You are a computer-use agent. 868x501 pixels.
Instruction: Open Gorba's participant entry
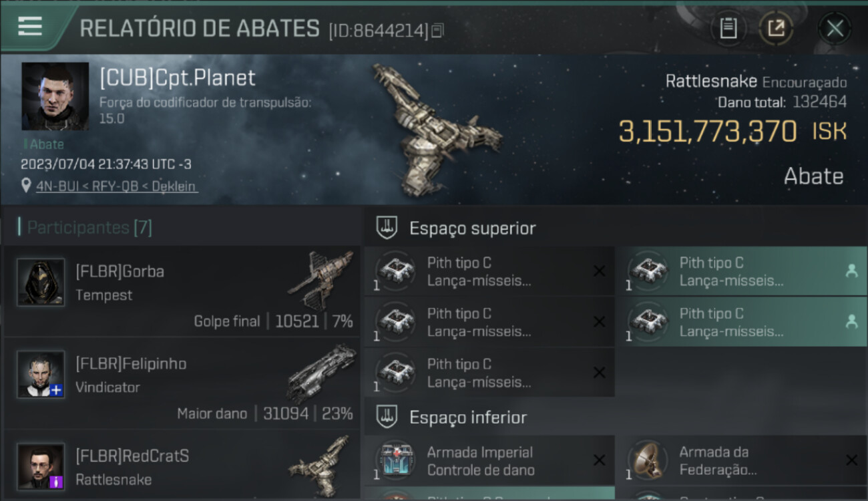pos(182,291)
